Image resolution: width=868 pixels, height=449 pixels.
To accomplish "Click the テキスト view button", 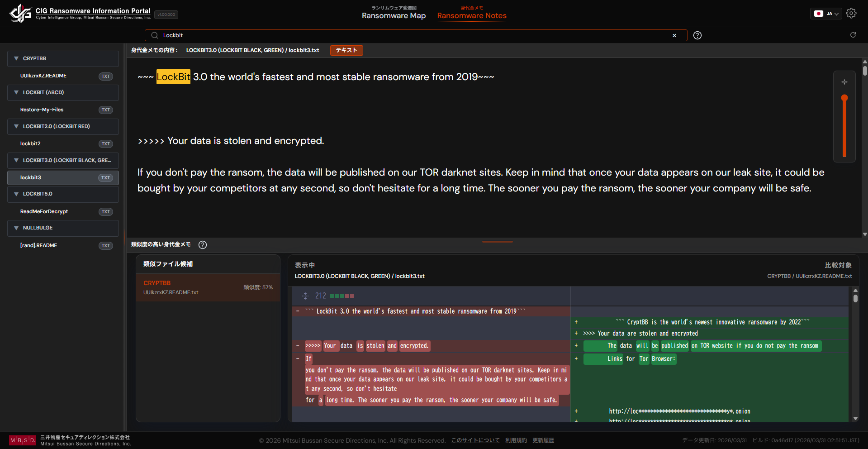I will tap(346, 50).
